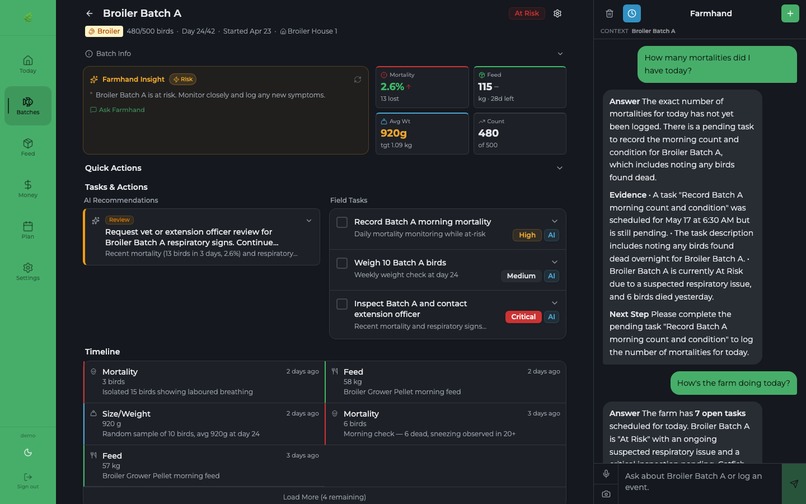Click the Review tag on recommendation

pyautogui.click(x=119, y=220)
